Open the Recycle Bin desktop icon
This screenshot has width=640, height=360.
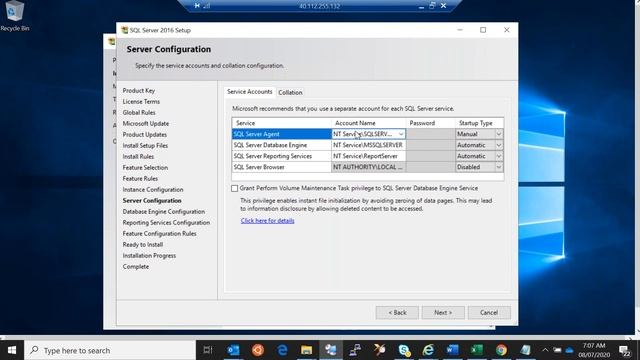coord(14,16)
